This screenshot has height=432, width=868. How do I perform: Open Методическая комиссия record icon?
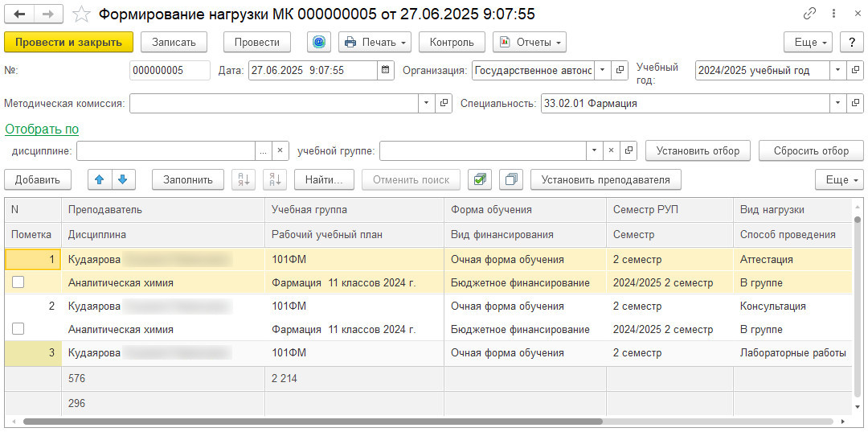443,104
